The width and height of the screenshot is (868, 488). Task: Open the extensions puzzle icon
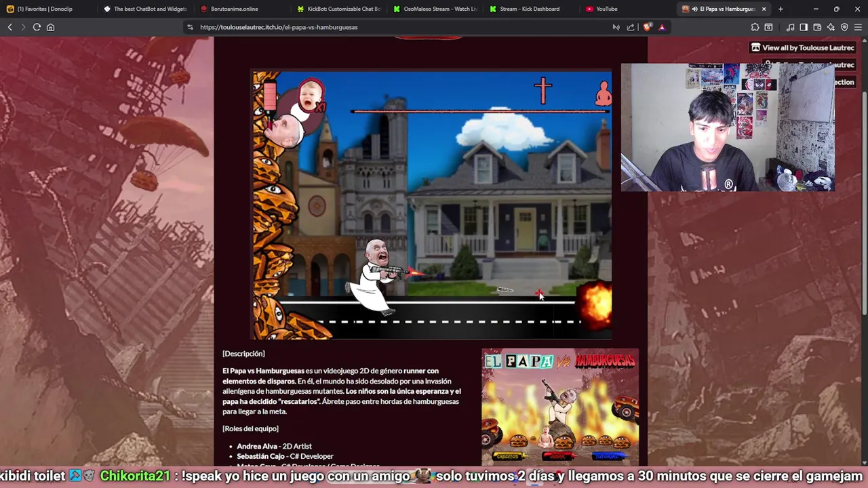tap(755, 27)
